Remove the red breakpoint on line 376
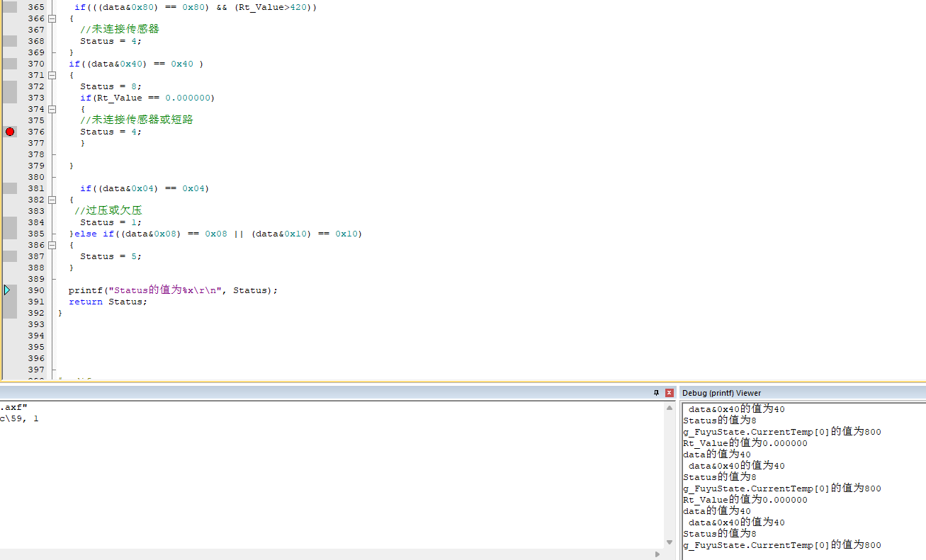 pyautogui.click(x=10, y=132)
